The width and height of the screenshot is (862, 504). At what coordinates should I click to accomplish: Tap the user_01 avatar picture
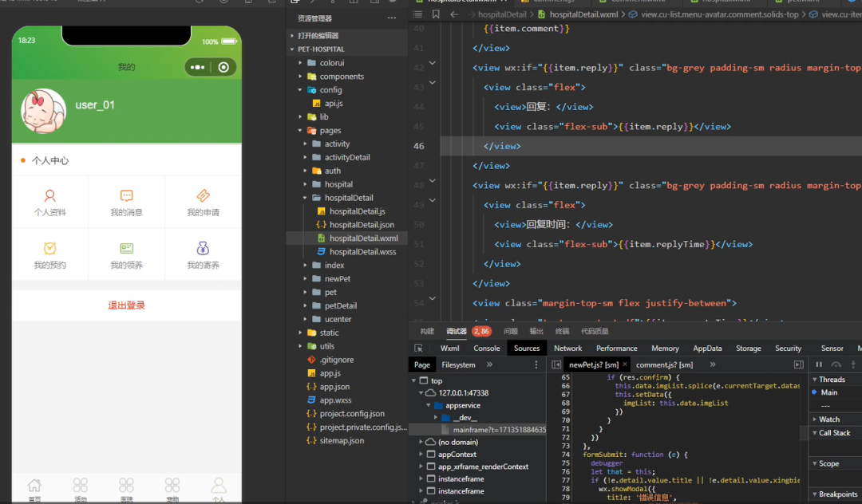[x=43, y=111]
